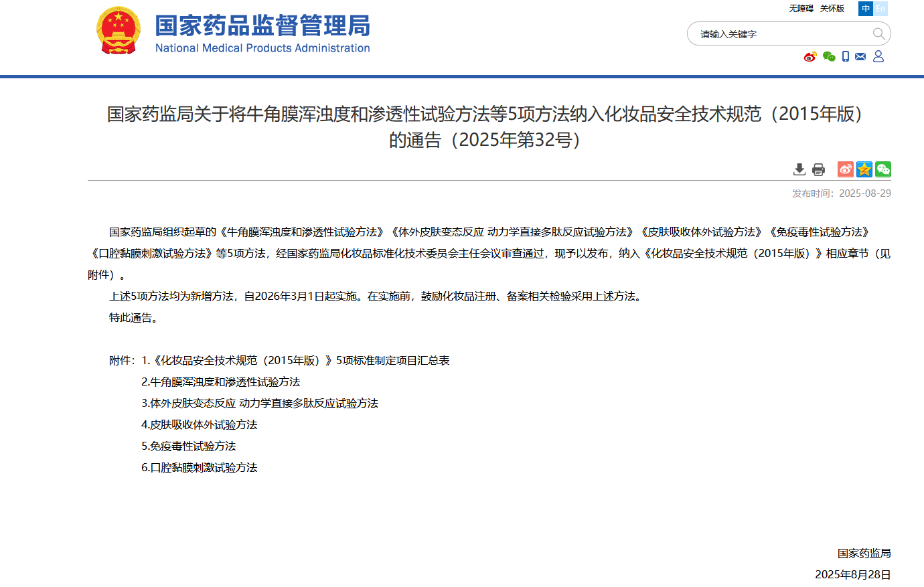Click the mobile version phone icon
This screenshot has height=587, width=924.
[845, 57]
